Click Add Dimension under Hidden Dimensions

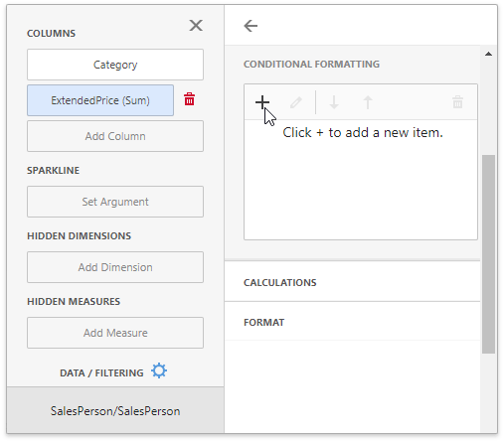point(115,267)
